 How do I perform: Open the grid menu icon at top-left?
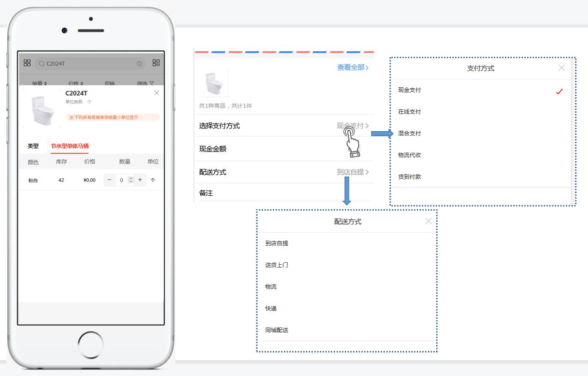27,62
